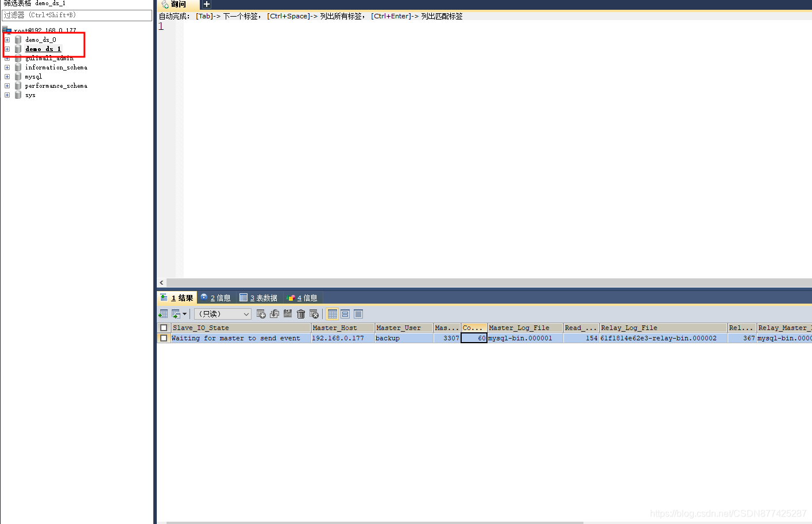Screen dimensions: 812x524
Task: Switch to form view mode icon
Action: click(x=345, y=314)
